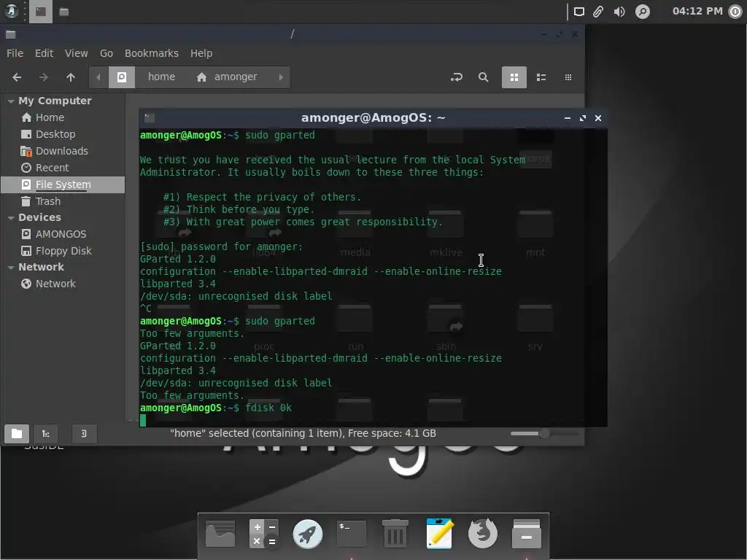Click the path bar left scroll arrow
Image resolution: width=747 pixels, height=560 pixels.
[x=98, y=77]
